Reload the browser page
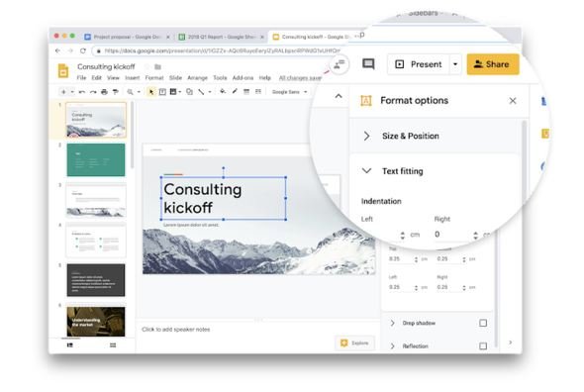Image resolution: width=584 pixels, height=392 pixels. (83, 50)
